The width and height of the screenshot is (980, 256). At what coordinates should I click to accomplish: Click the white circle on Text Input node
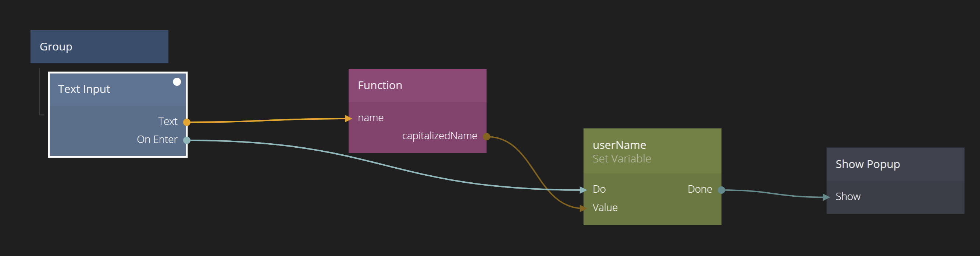coord(177,82)
